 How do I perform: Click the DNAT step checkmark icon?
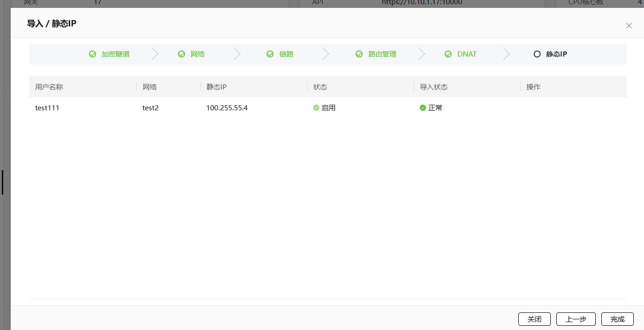point(448,54)
